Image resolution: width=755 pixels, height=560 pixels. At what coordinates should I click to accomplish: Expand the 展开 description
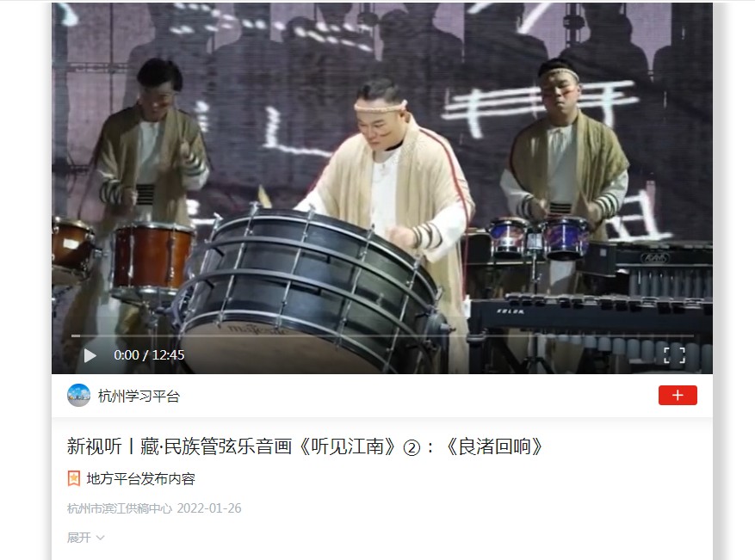(x=86, y=538)
